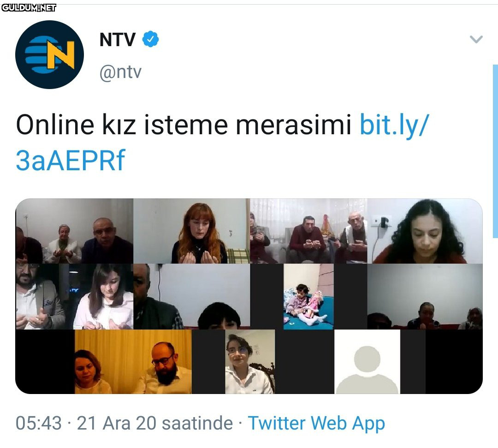The image size is (498, 448).
Task: Select the woman with glasses in white shirt
Action: 250,362
